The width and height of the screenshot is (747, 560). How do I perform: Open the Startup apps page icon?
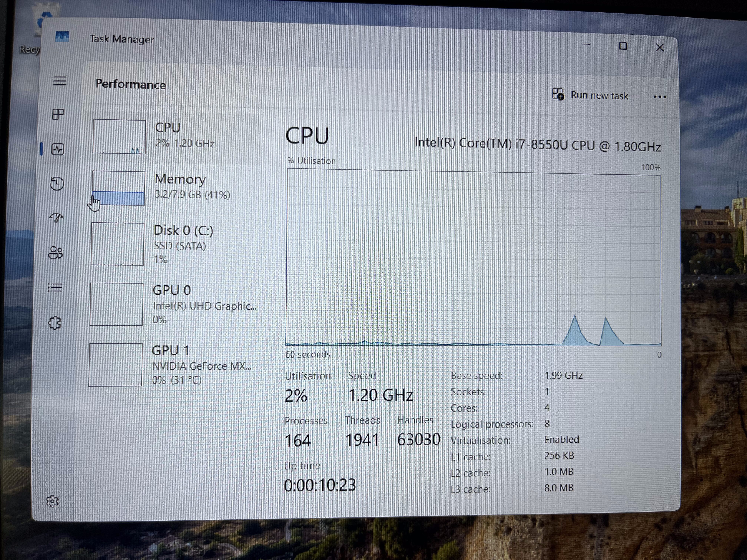pos(56,218)
